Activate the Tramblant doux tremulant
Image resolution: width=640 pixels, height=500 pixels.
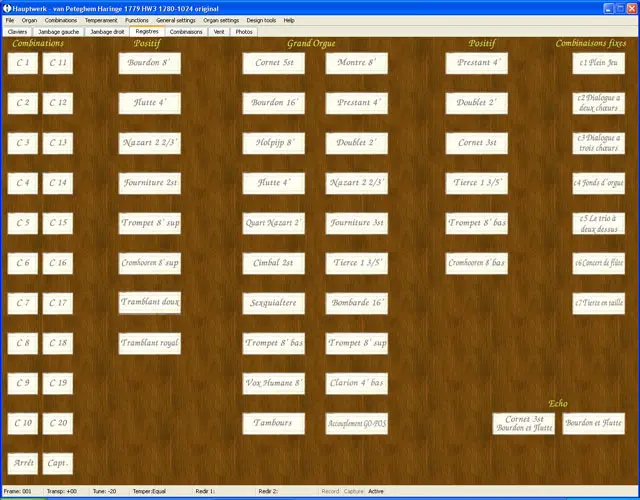[x=149, y=303]
